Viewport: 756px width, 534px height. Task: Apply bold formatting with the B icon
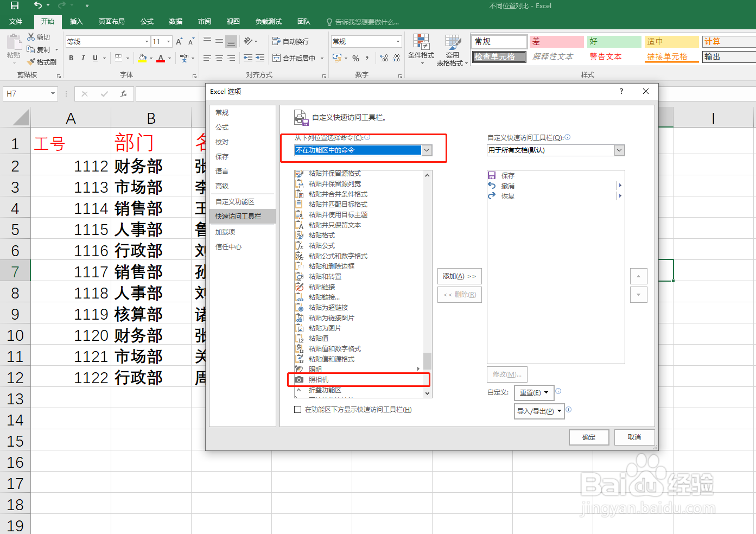click(x=71, y=57)
